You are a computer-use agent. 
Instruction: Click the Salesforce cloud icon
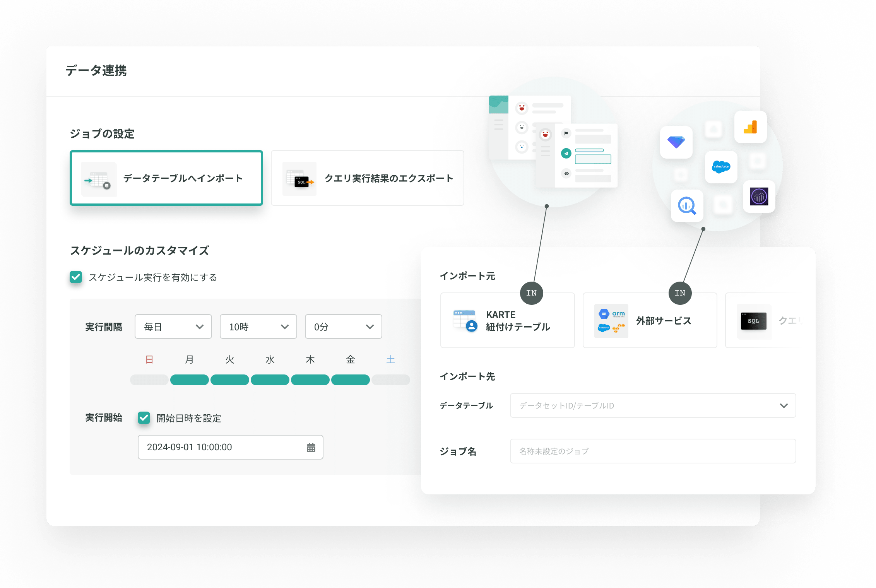click(x=721, y=167)
